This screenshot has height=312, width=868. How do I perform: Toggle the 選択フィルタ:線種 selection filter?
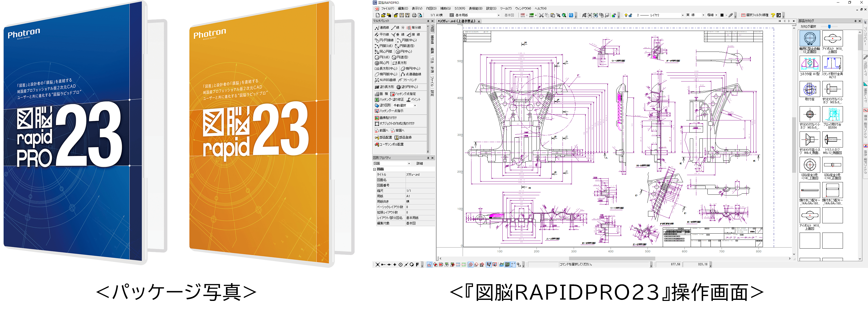(x=754, y=15)
